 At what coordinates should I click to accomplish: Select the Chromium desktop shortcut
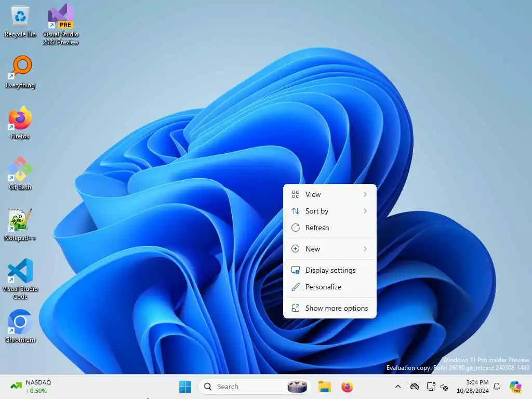click(20, 326)
